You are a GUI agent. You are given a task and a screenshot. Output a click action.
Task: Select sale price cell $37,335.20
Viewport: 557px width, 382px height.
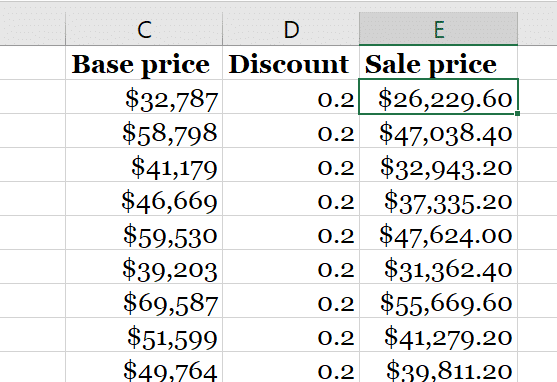pyautogui.click(x=438, y=199)
